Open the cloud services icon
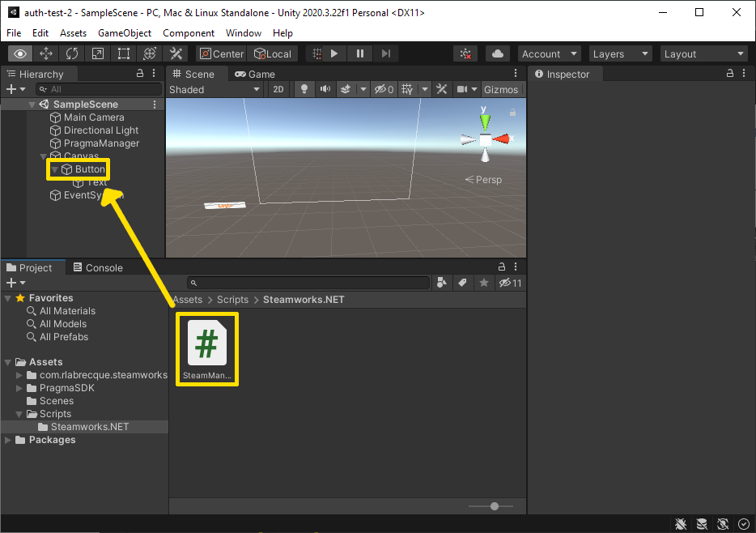756x533 pixels. [x=498, y=53]
